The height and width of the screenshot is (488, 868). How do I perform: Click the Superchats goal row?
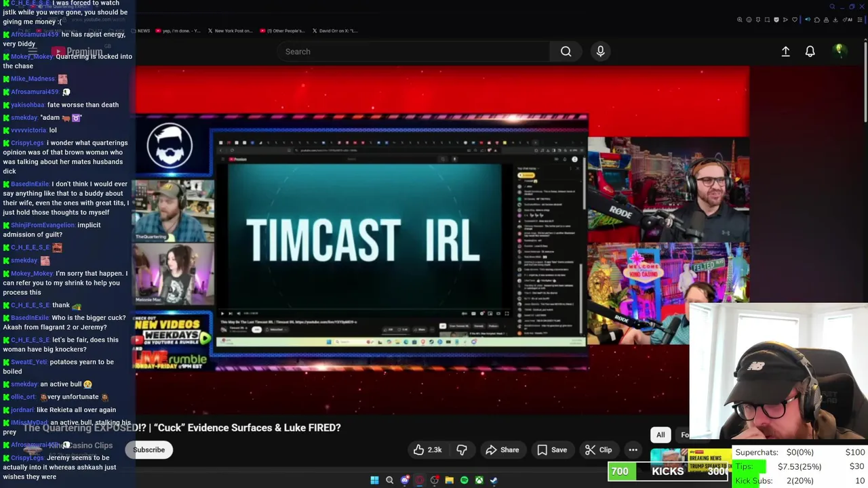tap(800, 452)
